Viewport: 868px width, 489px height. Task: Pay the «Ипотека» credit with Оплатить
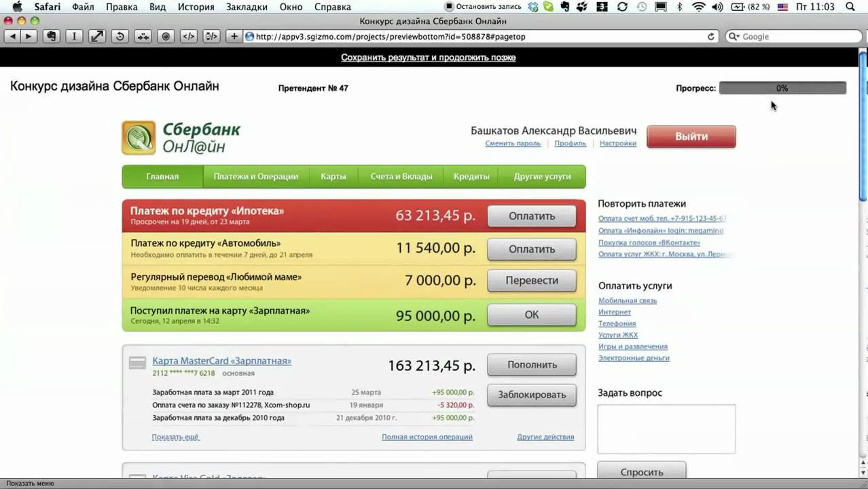(532, 216)
